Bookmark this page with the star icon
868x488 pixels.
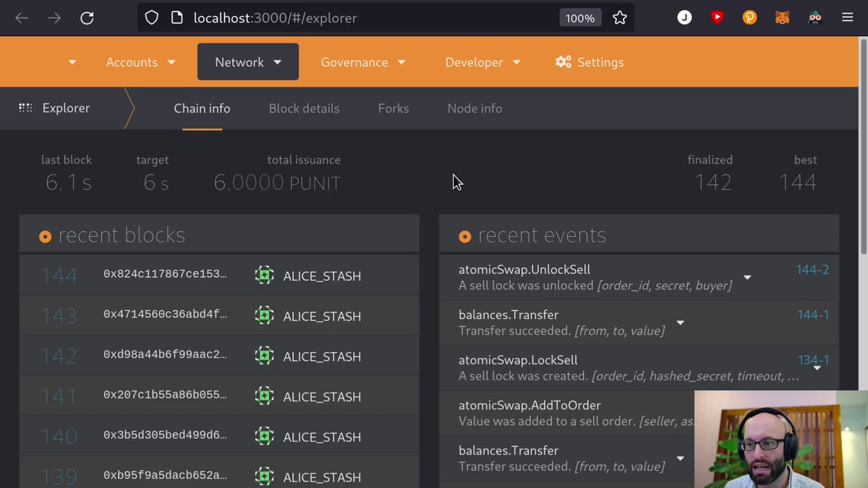tap(620, 18)
